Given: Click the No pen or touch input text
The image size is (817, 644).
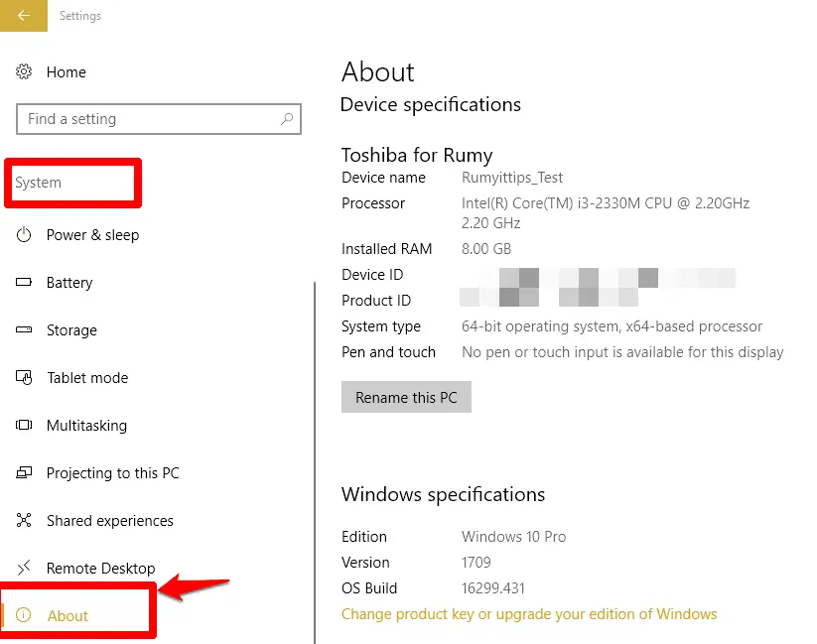Looking at the screenshot, I should pyautogui.click(x=622, y=352).
